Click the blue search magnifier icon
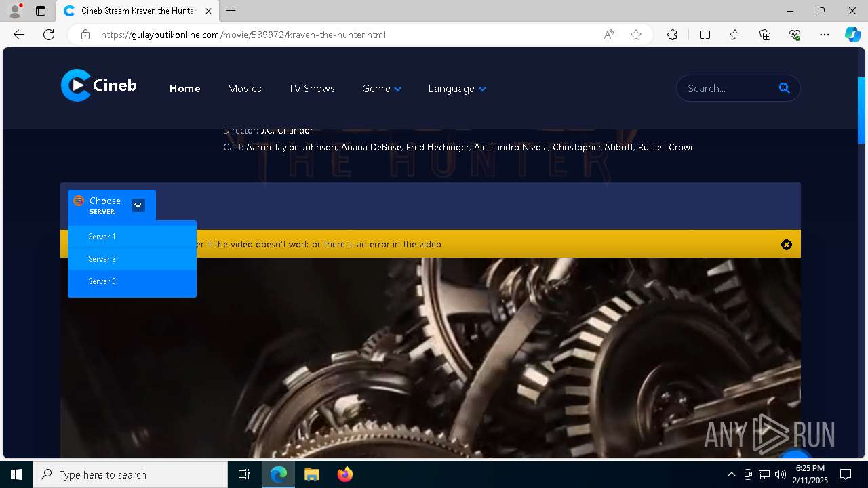Viewport: 868px width, 488px height. (x=785, y=88)
